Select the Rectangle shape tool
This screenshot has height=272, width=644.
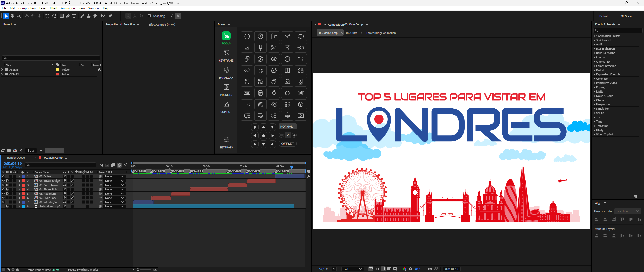(61, 16)
